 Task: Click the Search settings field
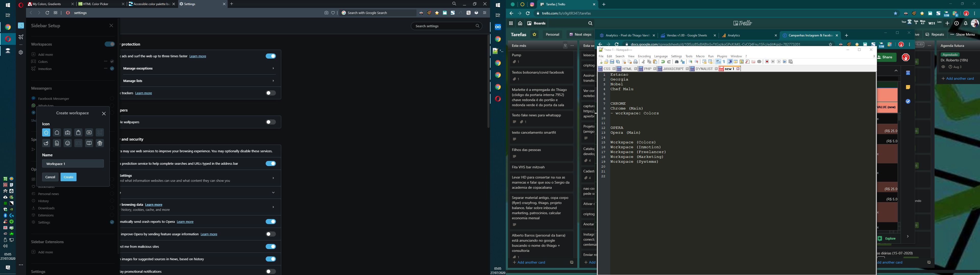[x=443, y=26]
